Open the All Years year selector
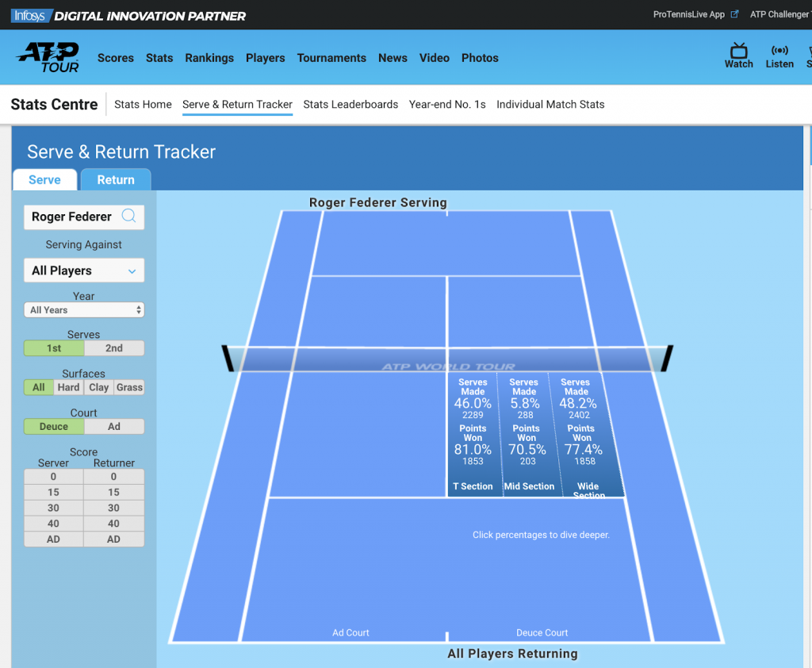The width and height of the screenshot is (812, 668). tap(84, 310)
